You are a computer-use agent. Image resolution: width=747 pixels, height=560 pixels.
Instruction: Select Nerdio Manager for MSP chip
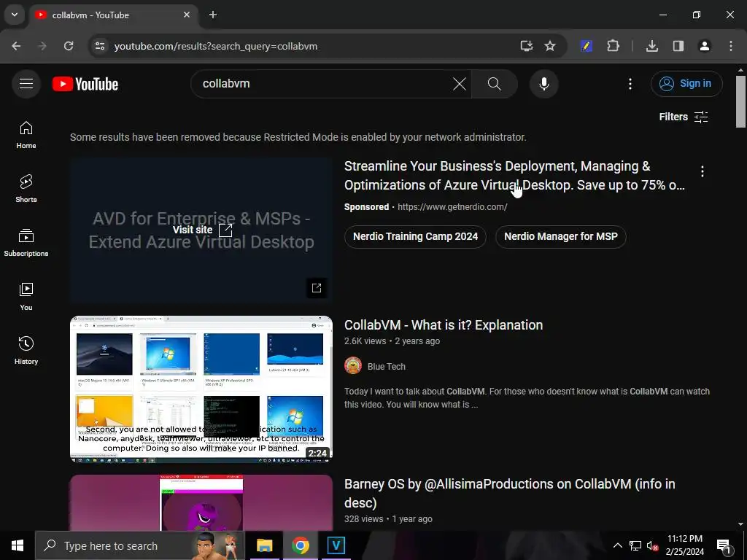point(561,237)
